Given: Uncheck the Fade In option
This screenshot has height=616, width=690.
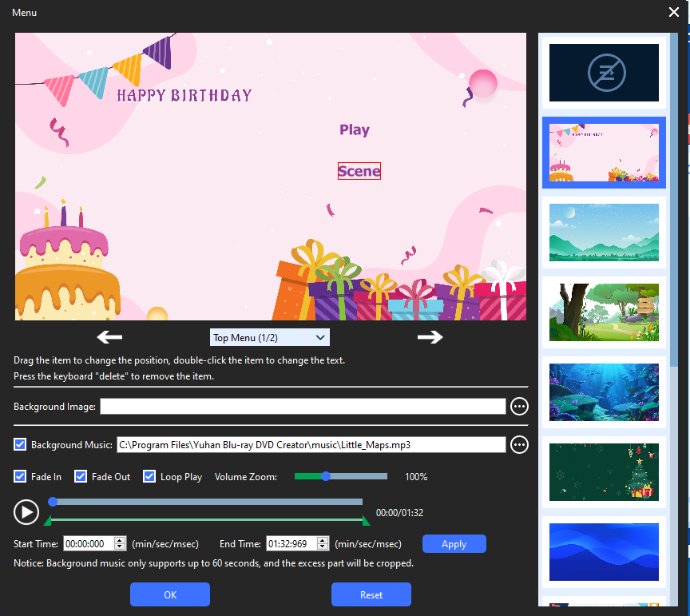Looking at the screenshot, I should coord(20,477).
